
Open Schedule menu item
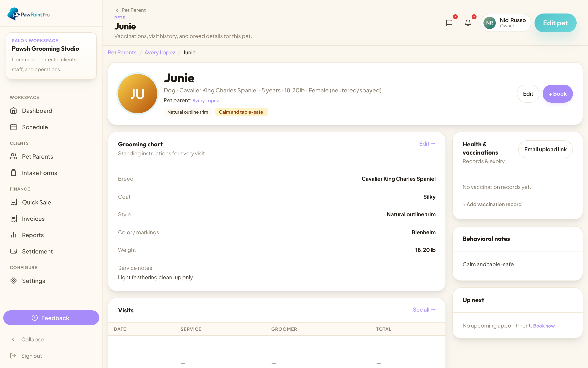tap(51, 127)
